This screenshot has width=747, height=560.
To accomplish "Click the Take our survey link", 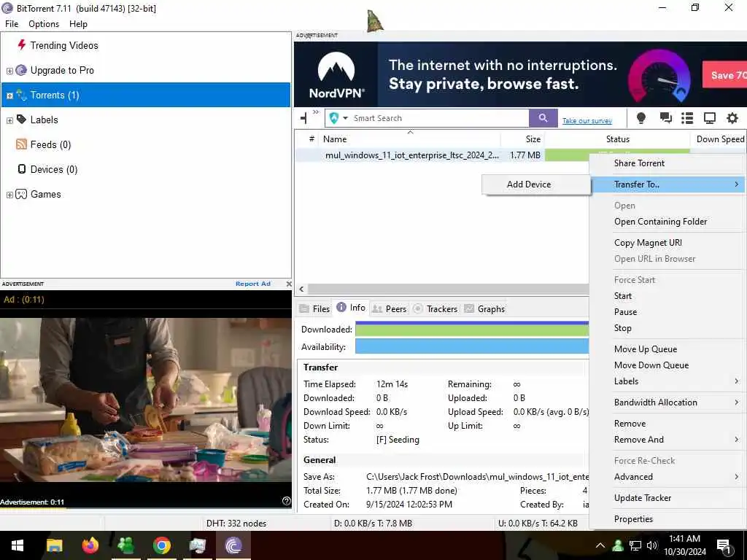I will tap(587, 121).
